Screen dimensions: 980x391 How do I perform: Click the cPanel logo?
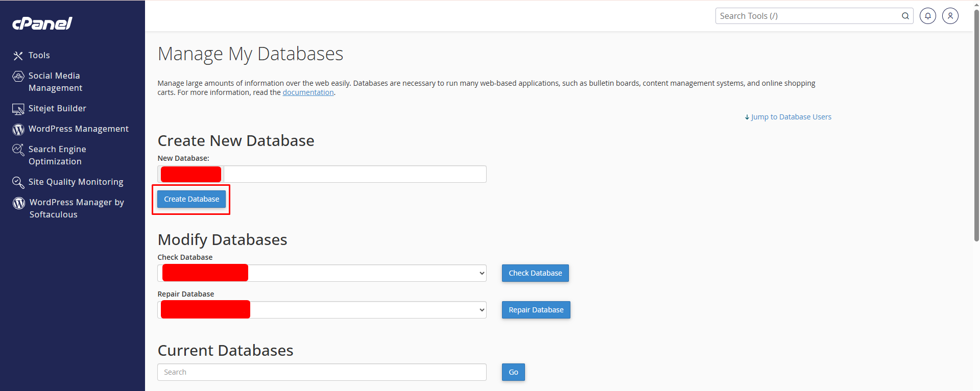[42, 23]
